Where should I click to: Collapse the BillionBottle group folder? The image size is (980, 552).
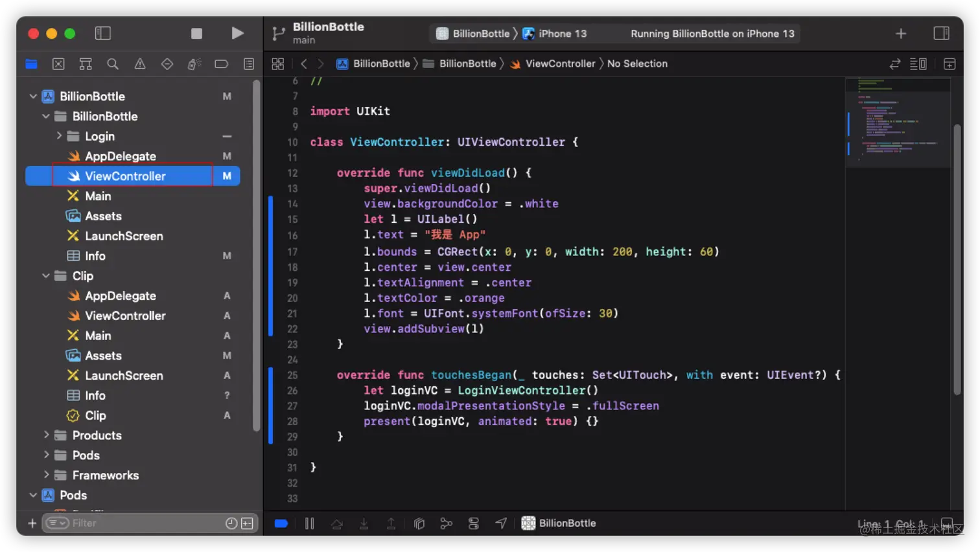tap(46, 116)
